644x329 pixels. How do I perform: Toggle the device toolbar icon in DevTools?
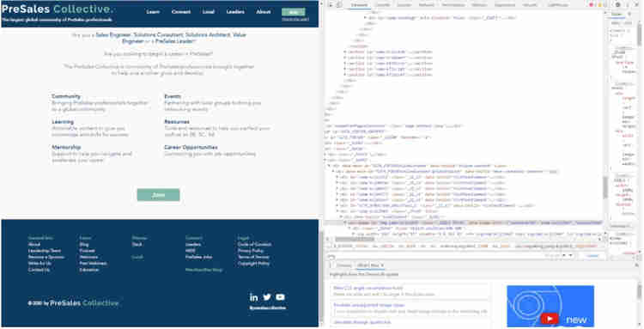(340, 5)
